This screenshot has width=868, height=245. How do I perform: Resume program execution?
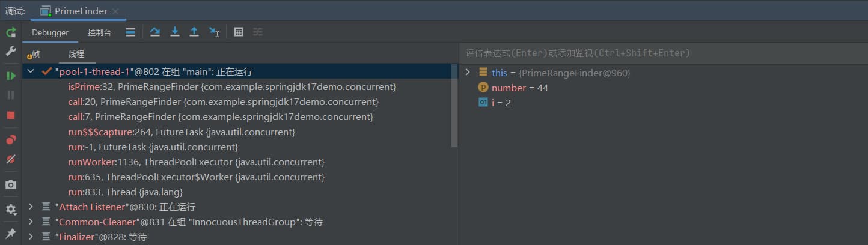tap(11, 76)
